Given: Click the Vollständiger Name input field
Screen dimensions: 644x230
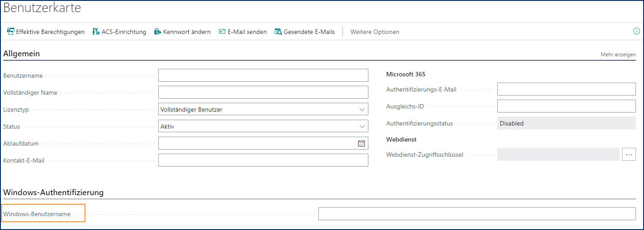Looking at the screenshot, I should tap(263, 92).
